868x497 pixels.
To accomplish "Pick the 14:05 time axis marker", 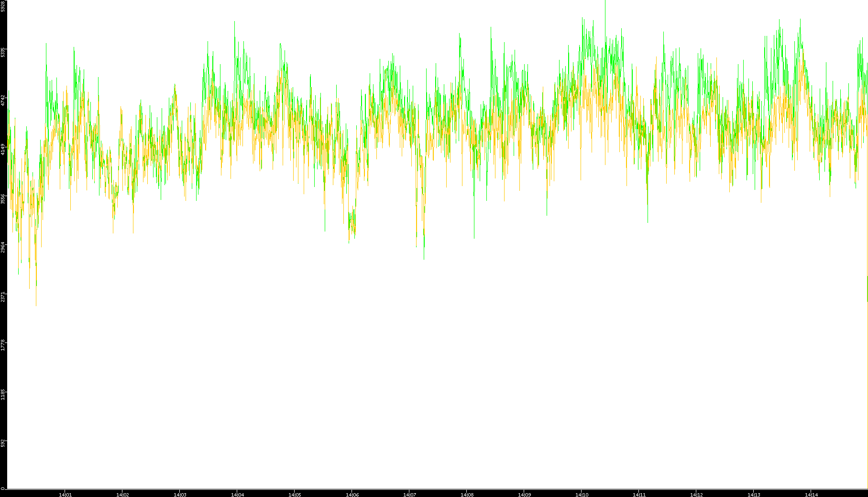I will 295,495.
